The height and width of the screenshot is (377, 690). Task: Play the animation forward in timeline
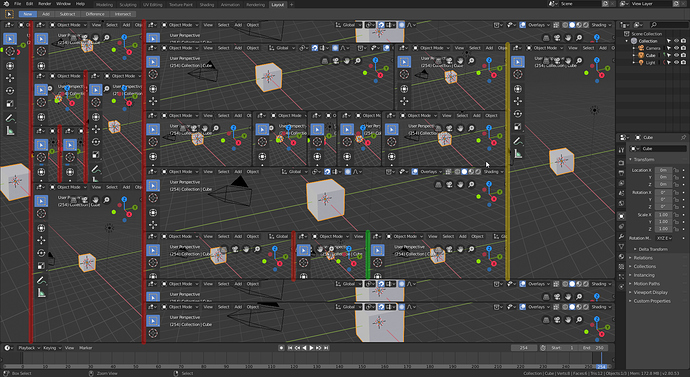pos(312,348)
